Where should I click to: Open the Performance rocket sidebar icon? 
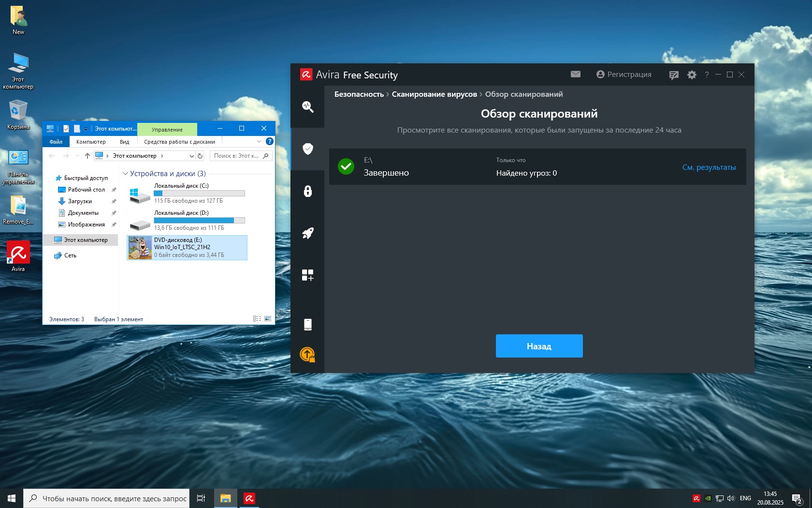pyautogui.click(x=307, y=233)
